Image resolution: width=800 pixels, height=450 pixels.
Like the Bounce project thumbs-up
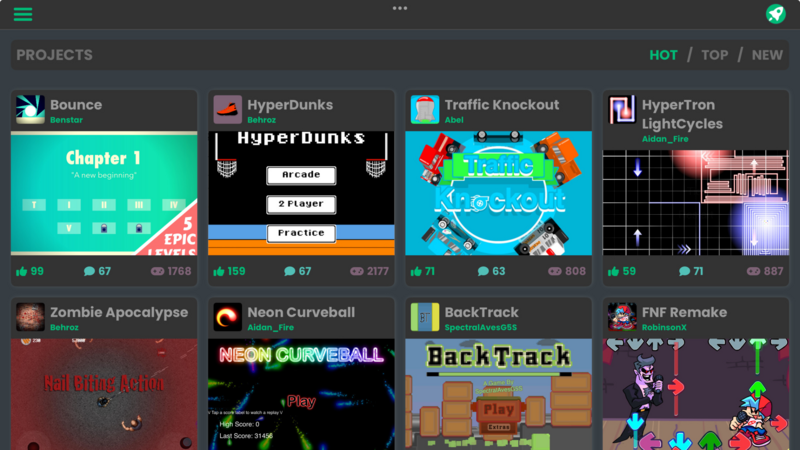(21, 271)
